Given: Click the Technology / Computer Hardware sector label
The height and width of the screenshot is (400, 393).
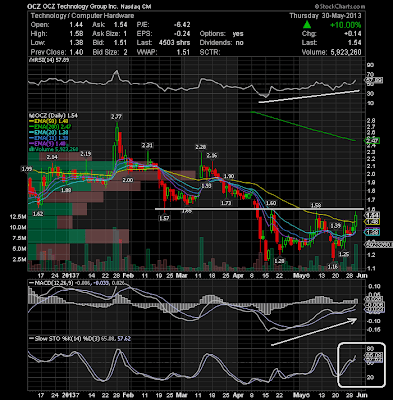Looking at the screenshot, I should [x=82, y=16].
